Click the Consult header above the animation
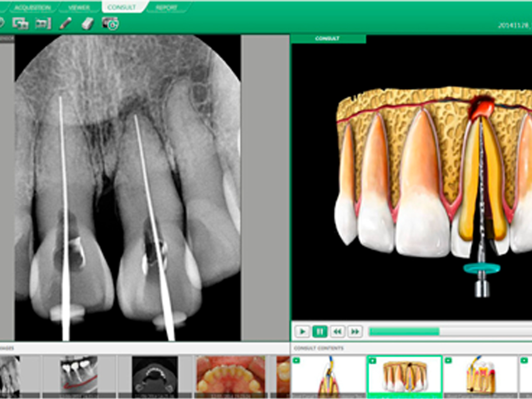 328,39
